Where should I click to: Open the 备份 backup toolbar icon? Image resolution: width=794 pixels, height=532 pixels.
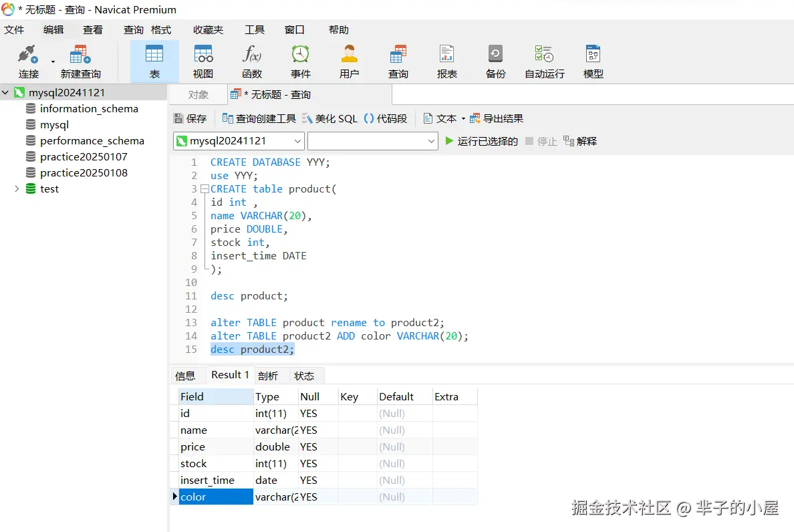coord(495,61)
